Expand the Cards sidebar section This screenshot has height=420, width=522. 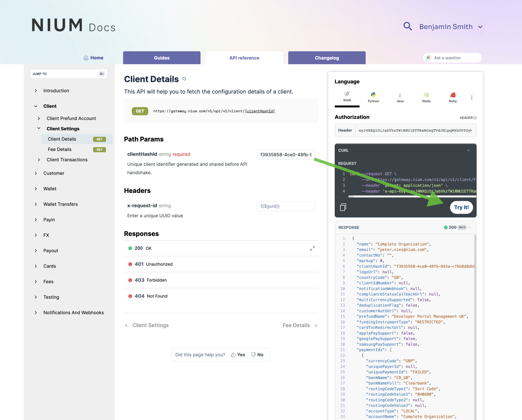pyautogui.click(x=36, y=266)
